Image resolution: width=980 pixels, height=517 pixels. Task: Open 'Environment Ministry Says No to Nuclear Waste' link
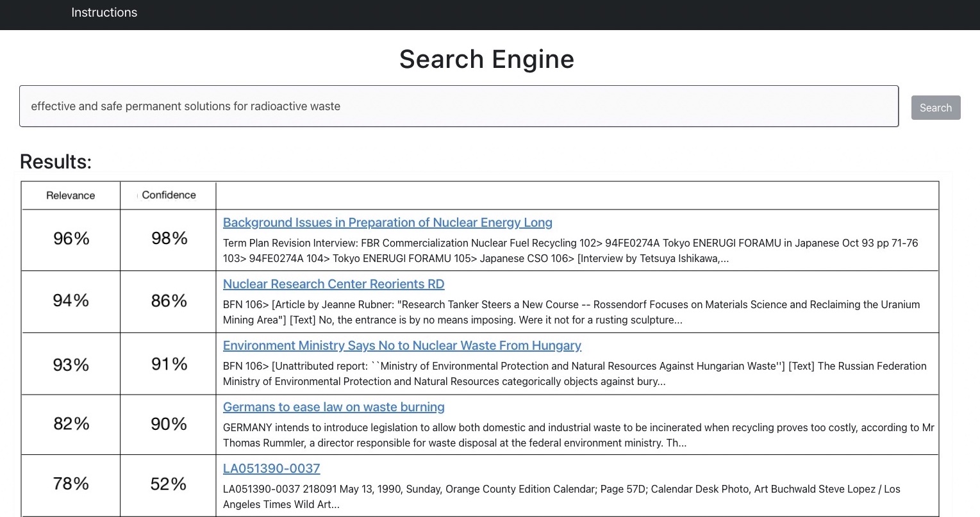click(x=402, y=346)
